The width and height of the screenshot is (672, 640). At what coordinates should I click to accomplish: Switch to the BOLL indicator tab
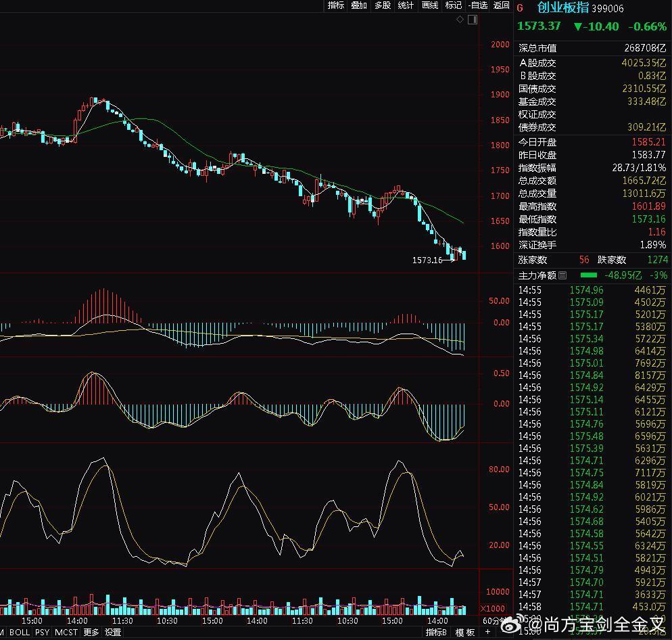(x=20, y=633)
